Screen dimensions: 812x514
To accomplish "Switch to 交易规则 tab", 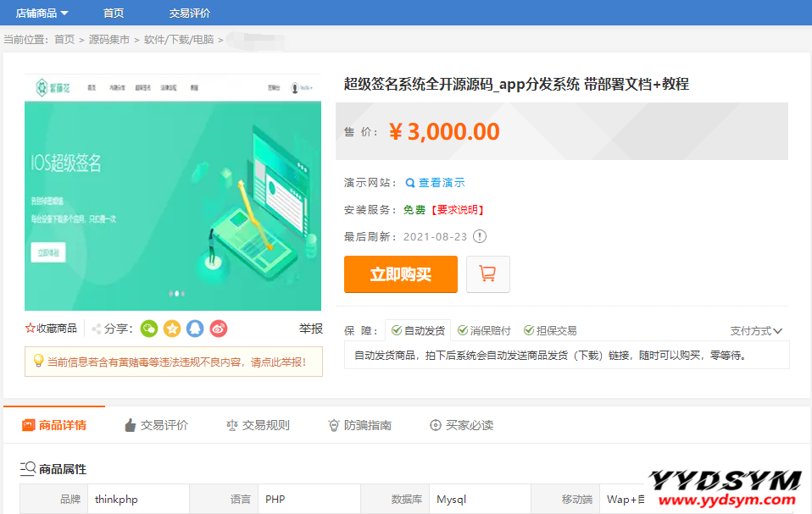I will 258,425.
